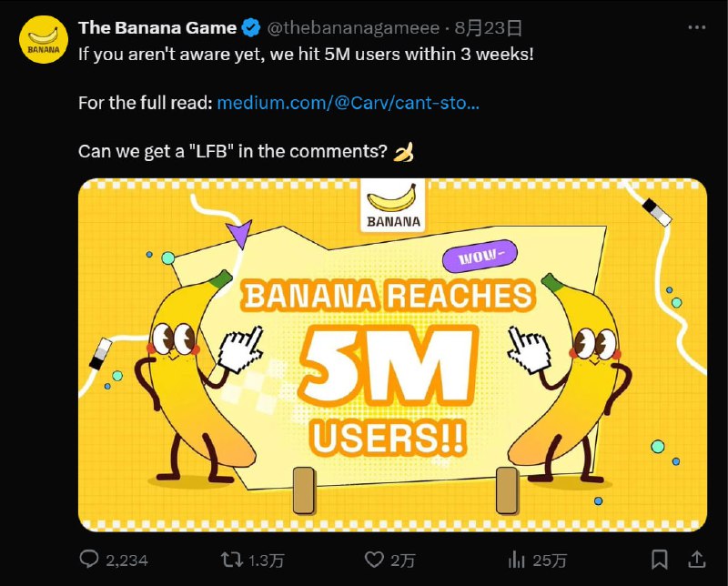This screenshot has height=586, width=728.
Task: Open the "The Banana Game" account name
Action: (x=157, y=28)
